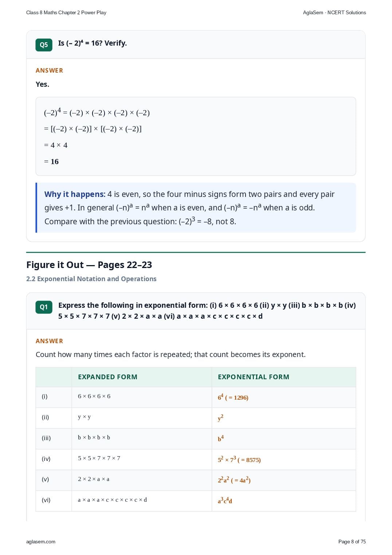Click the answer a³c⁴d in row (vi)
The width and height of the screenshot is (392, 555).
click(225, 501)
